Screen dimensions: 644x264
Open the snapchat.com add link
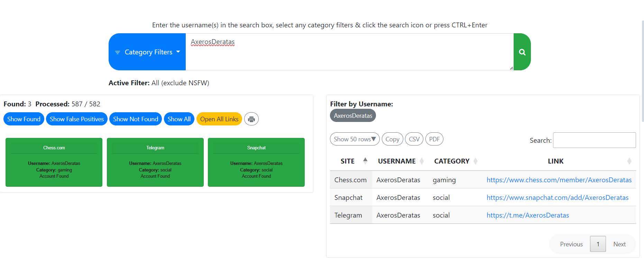(x=558, y=197)
